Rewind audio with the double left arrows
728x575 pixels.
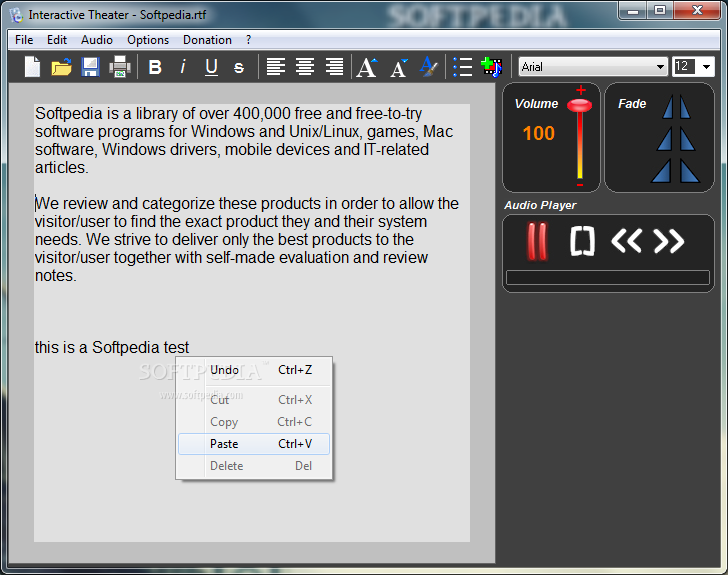tap(626, 241)
